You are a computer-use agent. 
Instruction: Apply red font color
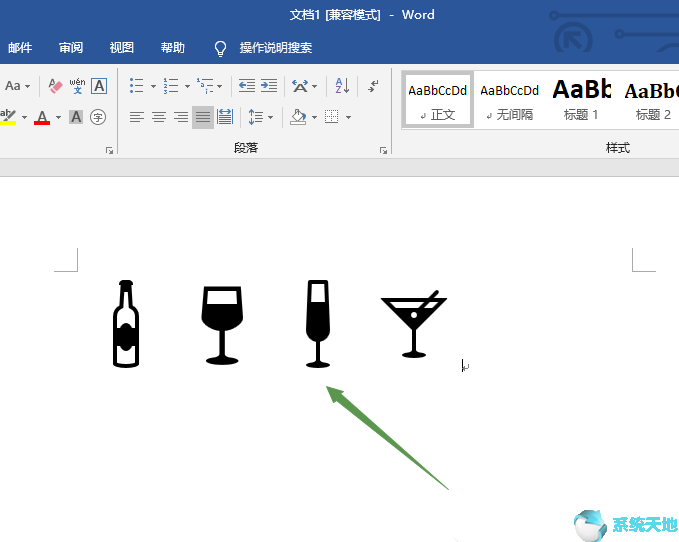click(42, 117)
